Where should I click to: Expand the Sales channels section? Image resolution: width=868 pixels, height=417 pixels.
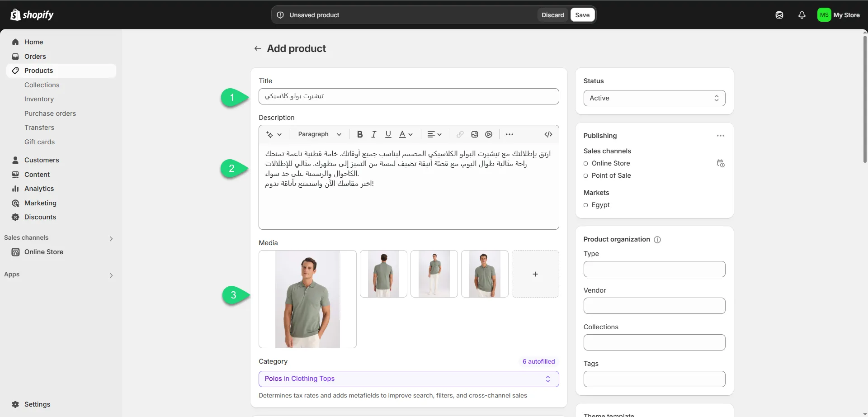pyautogui.click(x=111, y=238)
